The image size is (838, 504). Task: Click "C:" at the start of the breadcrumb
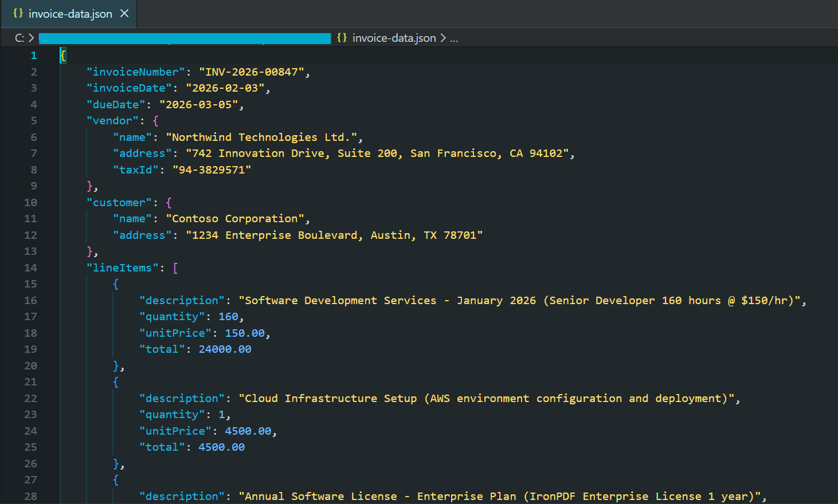point(20,38)
